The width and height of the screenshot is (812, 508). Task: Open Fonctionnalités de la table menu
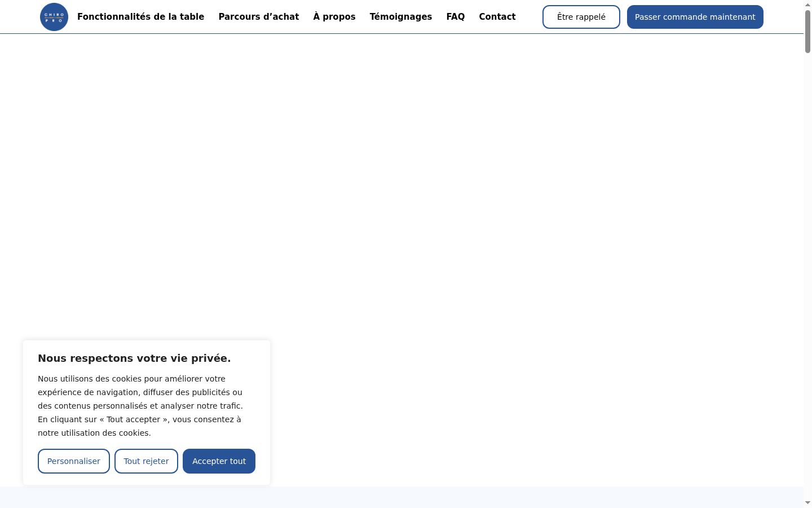pos(141,17)
